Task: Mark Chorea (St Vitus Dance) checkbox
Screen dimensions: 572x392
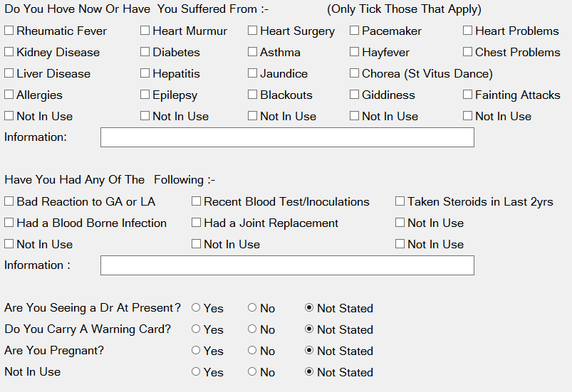Action: 355,73
